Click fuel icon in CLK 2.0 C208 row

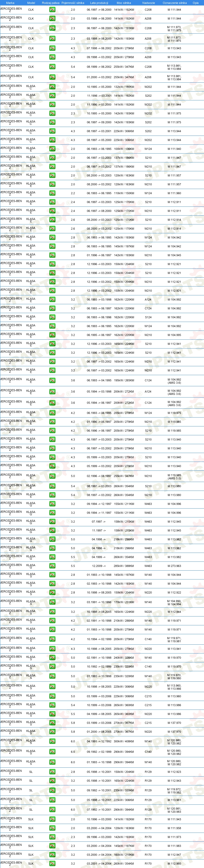point(52,10)
